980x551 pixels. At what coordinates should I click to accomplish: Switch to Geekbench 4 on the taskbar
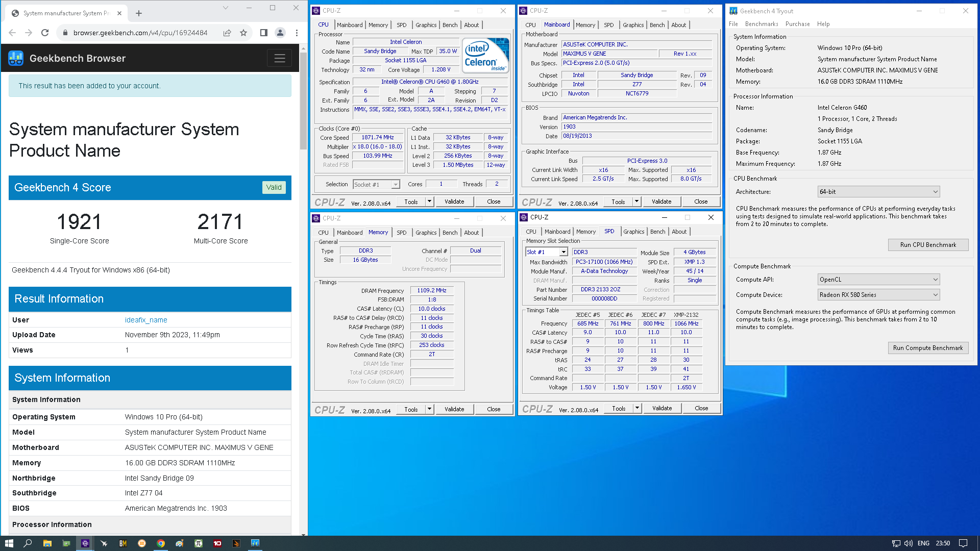[x=255, y=543]
